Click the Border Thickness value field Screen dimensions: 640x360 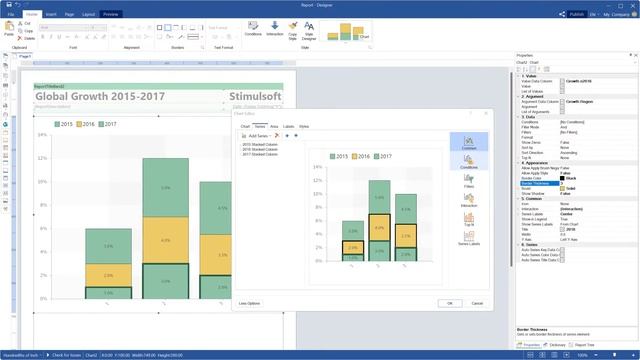click(x=598, y=183)
